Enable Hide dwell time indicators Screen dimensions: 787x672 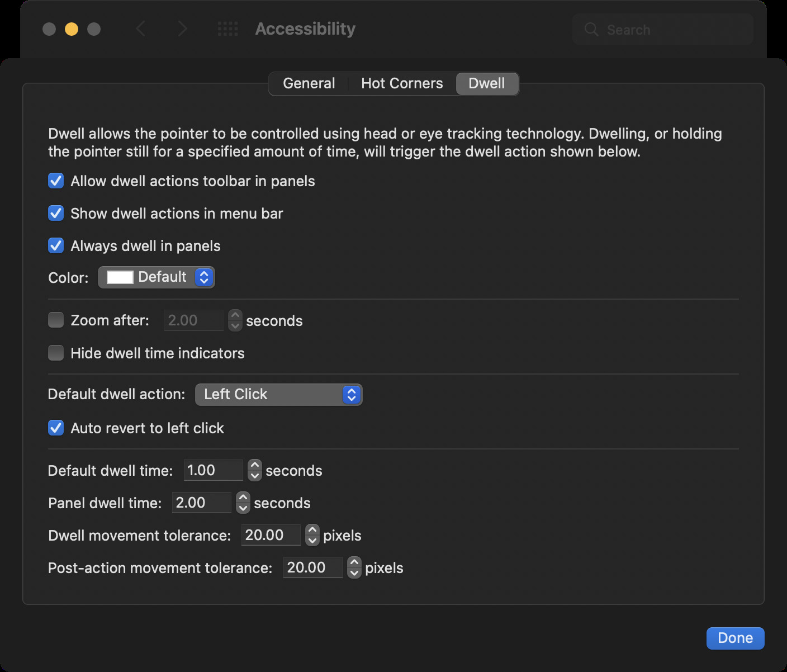(x=56, y=353)
